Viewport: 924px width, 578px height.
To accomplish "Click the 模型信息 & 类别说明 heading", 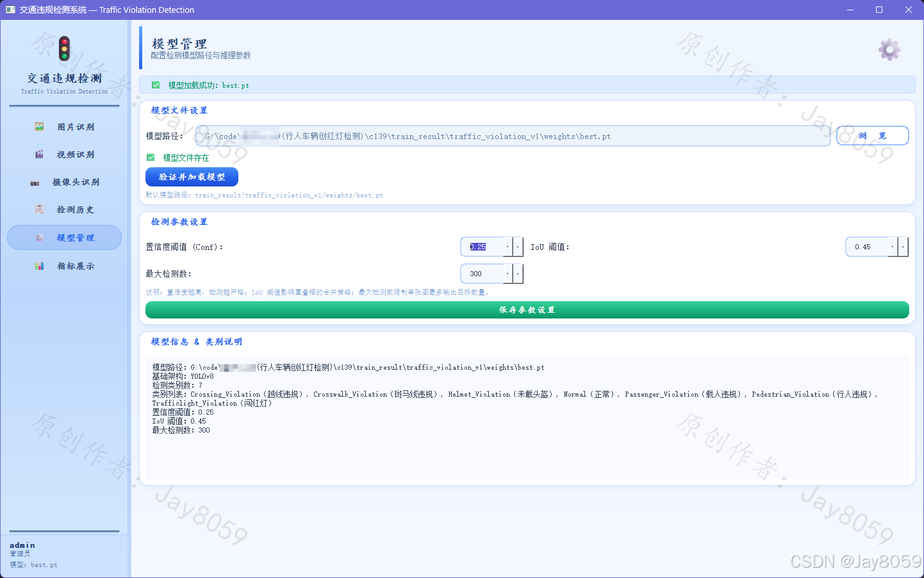I will (x=196, y=342).
